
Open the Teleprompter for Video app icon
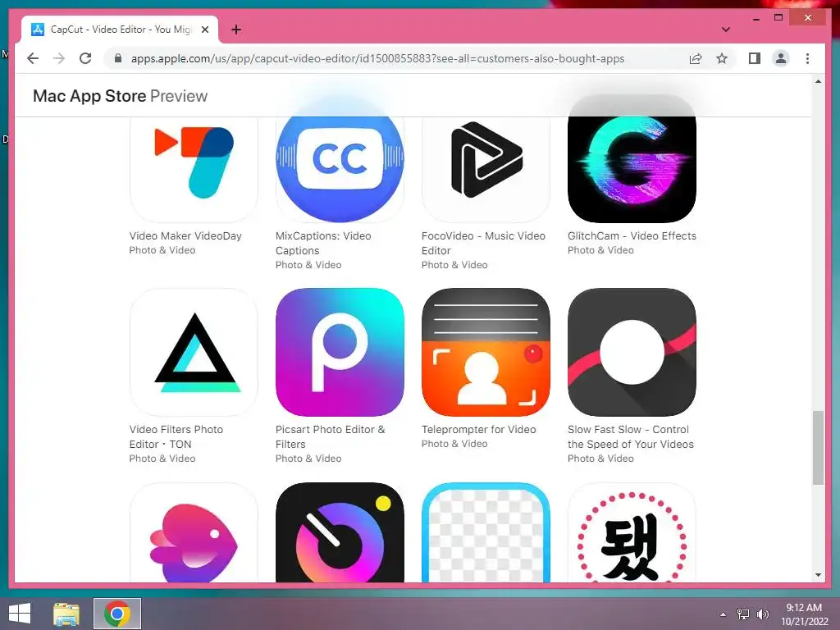tap(486, 352)
